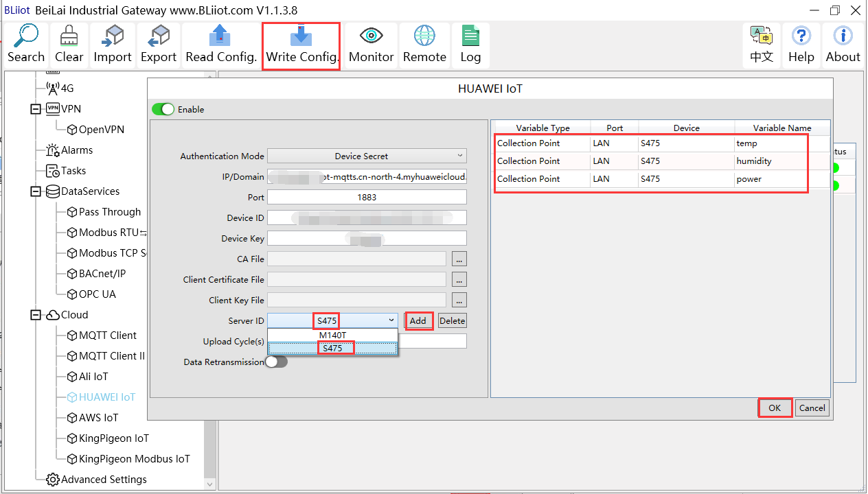This screenshot has width=868, height=494.
Task: Click Read Config. toolbar button
Action: (x=221, y=45)
